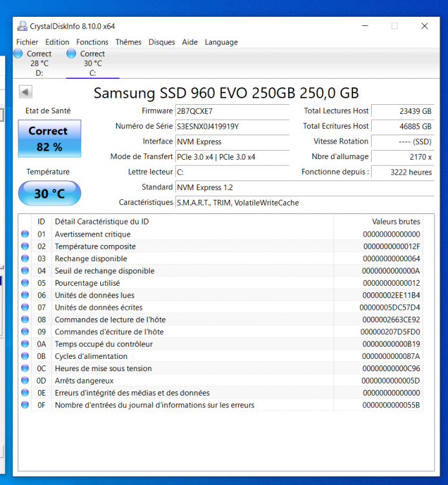The width and height of the screenshot is (448, 485).
Task: Click the 30 °C temperature button
Action: pos(49,193)
